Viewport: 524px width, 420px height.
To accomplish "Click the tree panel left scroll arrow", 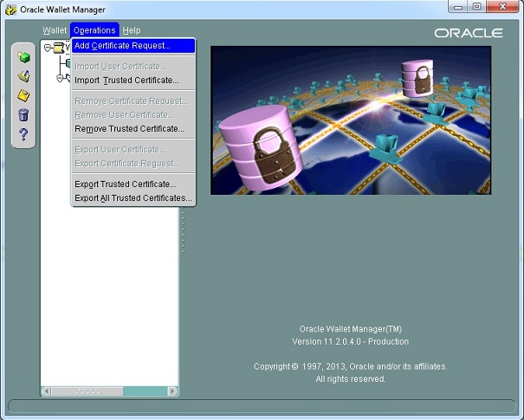I will 47,391.
